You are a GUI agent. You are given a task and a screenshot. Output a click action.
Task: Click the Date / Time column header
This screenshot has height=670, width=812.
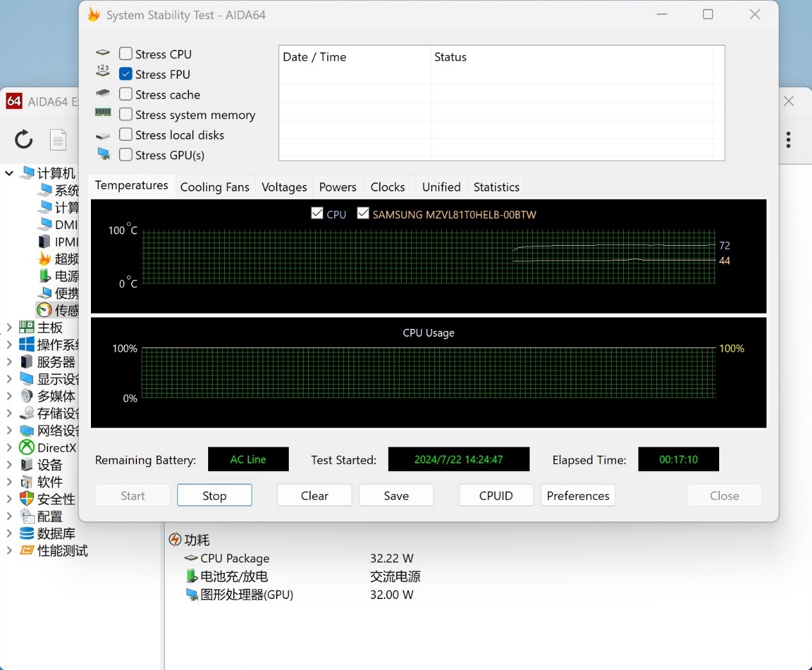355,57
